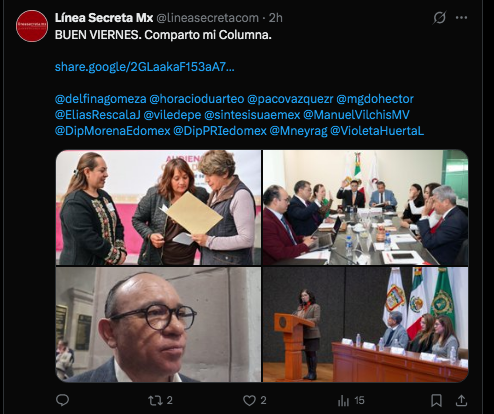Repost this tweet with the retweet icon
Screen dimensions: 494x414
(155, 400)
